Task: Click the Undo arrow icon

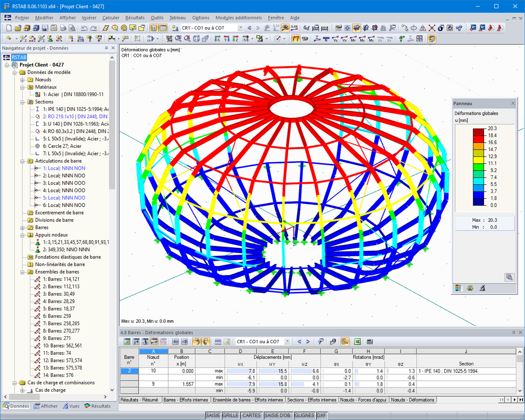Action: [84, 28]
